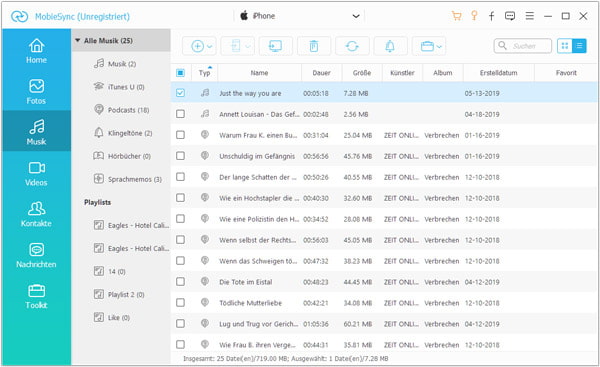600x367 pixels.
Task: Open the iPhone device dropdown
Action: pyautogui.click(x=356, y=16)
